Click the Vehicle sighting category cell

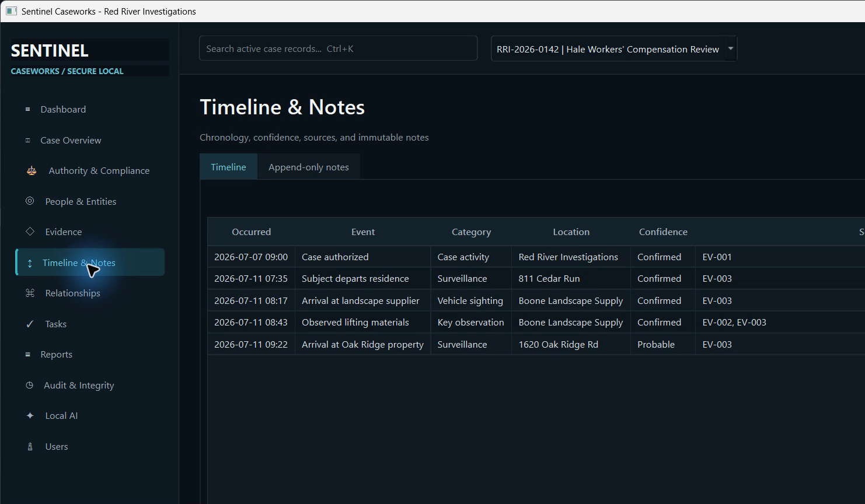point(472,300)
